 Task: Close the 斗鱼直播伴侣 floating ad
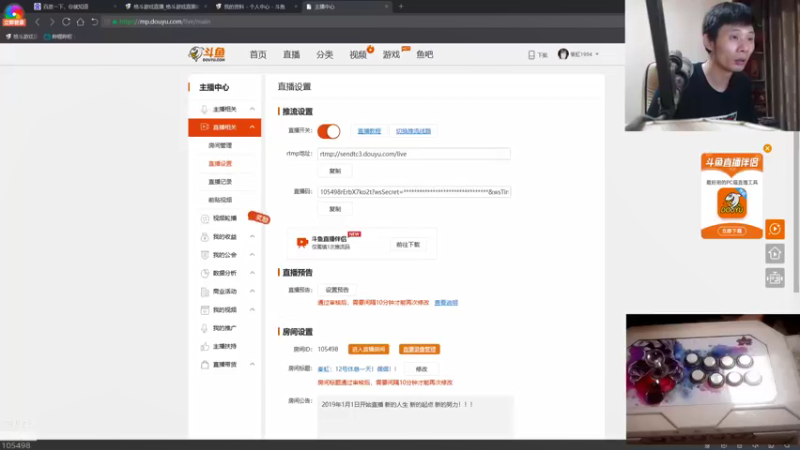(x=767, y=148)
